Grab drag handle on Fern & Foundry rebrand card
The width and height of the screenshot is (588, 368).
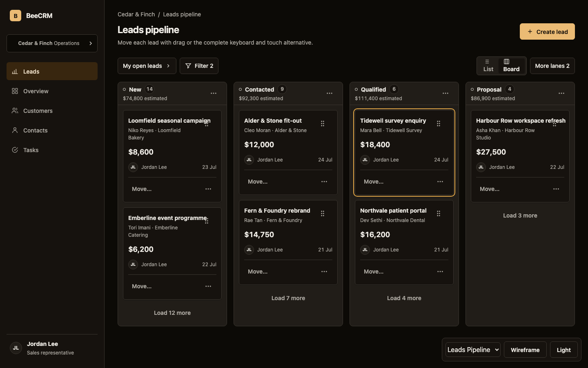pyautogui.click(x=323, y=213)
